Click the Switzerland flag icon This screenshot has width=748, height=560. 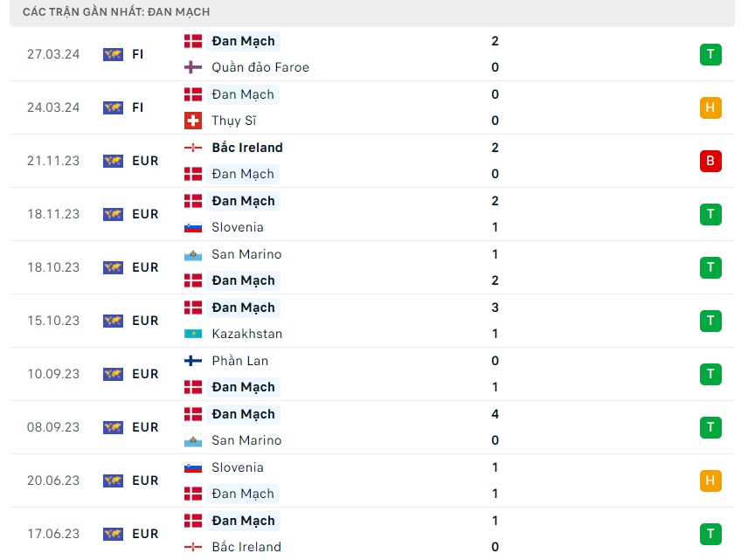(x=193, y=121)
